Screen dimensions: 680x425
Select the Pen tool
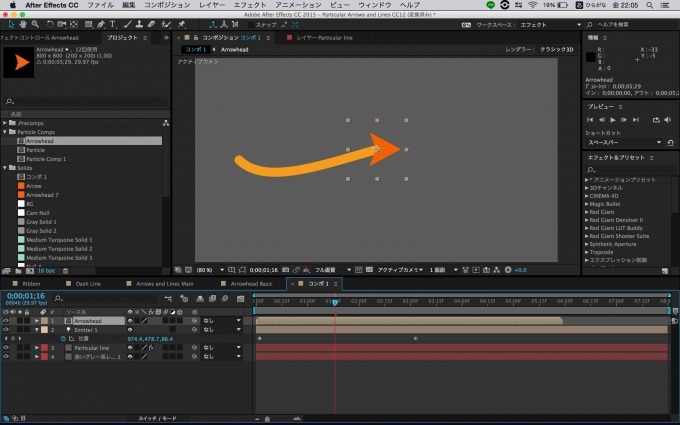pos(101,24)
